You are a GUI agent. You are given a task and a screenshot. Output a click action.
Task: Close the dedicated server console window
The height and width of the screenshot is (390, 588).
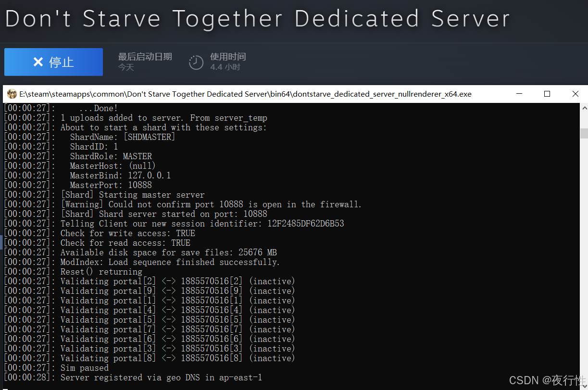coord(575,94)
